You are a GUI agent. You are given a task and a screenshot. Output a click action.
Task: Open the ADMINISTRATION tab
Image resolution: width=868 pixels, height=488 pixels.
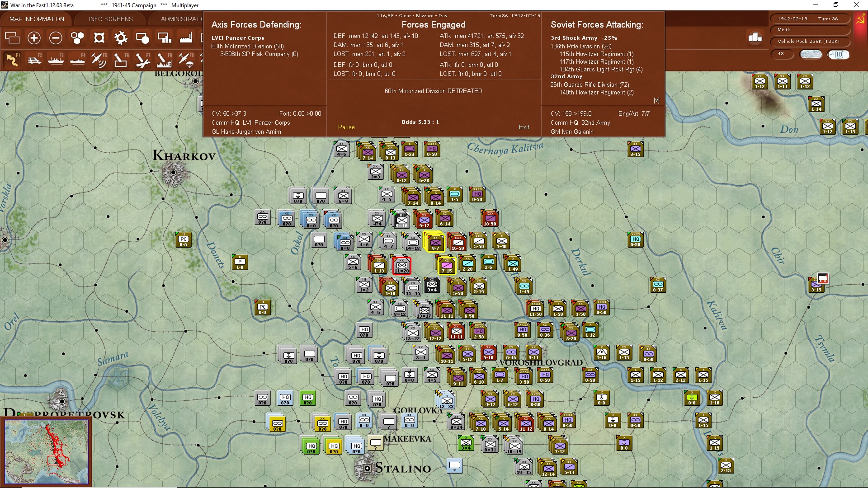[181, 19]
